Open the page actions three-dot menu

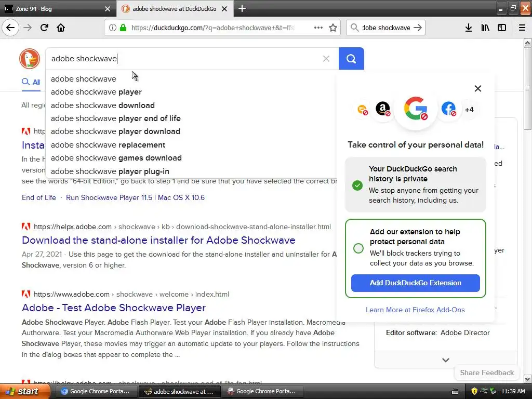click(318, 28)
